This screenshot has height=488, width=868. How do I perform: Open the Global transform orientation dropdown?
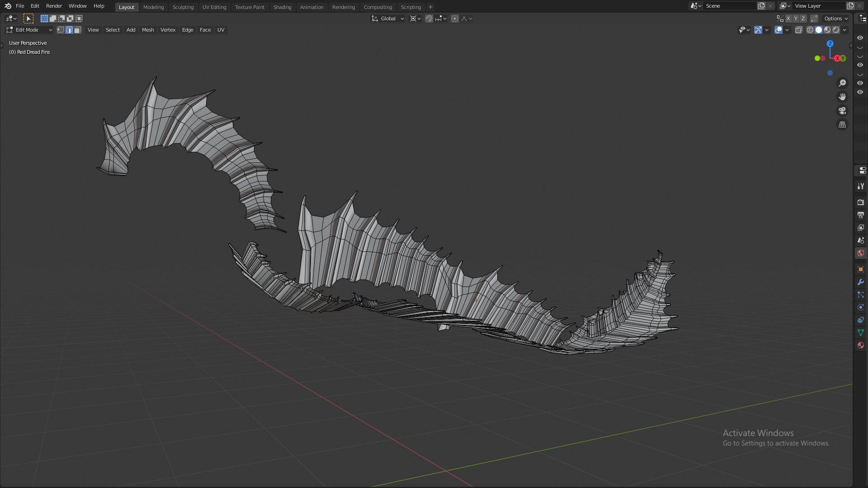pos(388,19)
